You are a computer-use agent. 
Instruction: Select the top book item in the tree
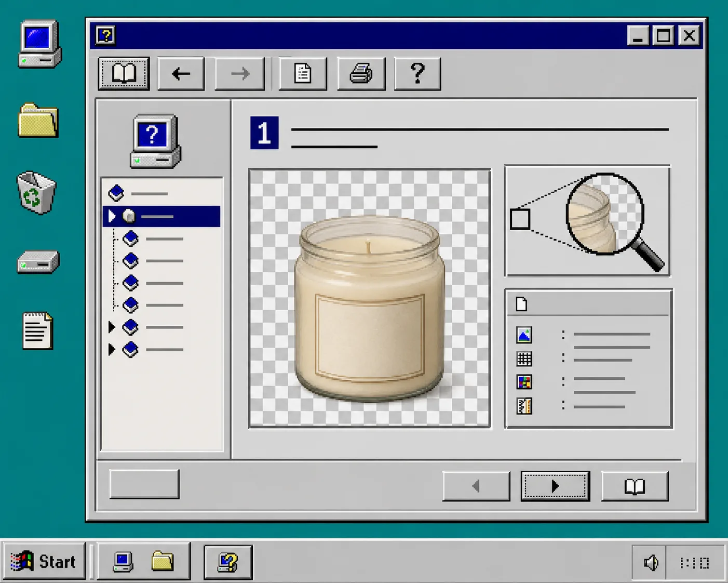(x=116, y=193)
